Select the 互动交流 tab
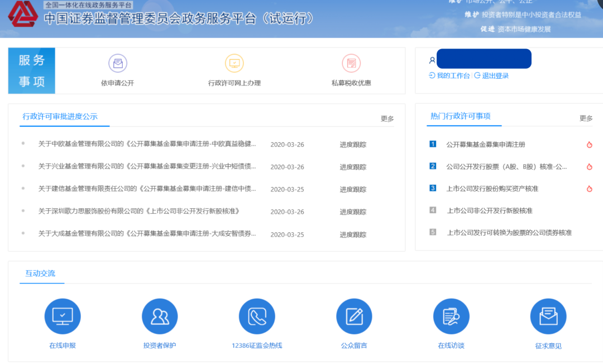This screenshot has width=603, height=364. (x=40, y=274)
